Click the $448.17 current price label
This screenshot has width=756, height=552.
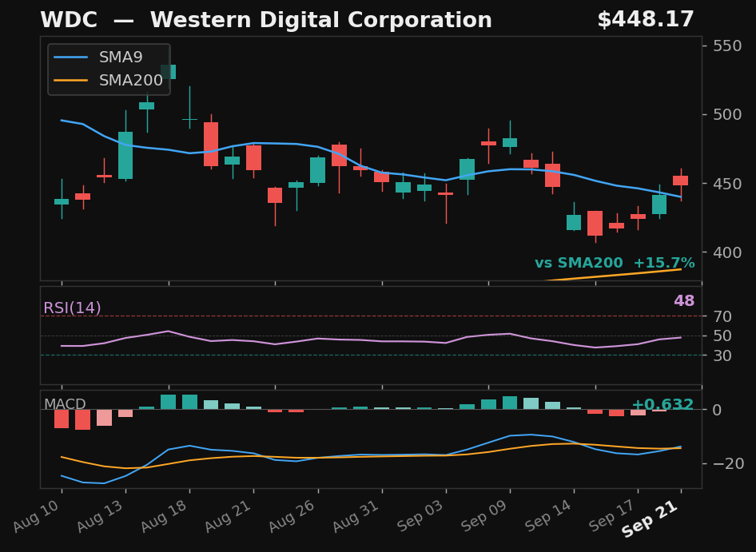coord(646,20)
